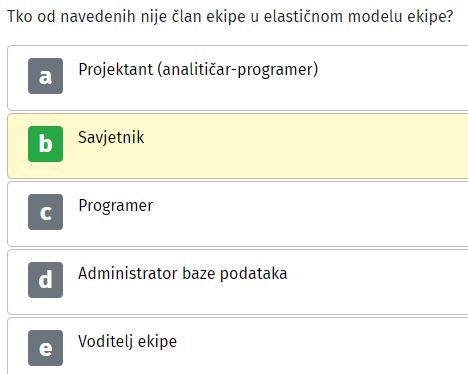Click the gray letter "c" badge
The width and height of the screenshot is (468, 374).
coord(45,212)
